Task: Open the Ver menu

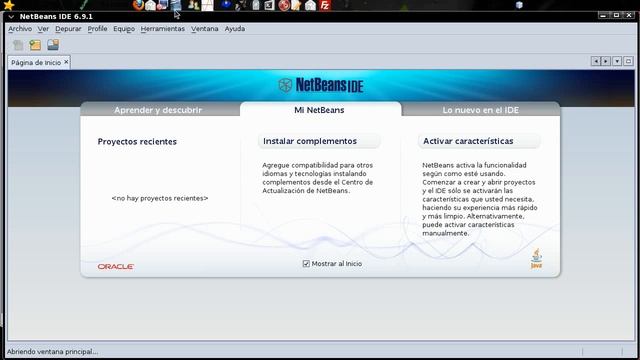Action: coord(43,29)
